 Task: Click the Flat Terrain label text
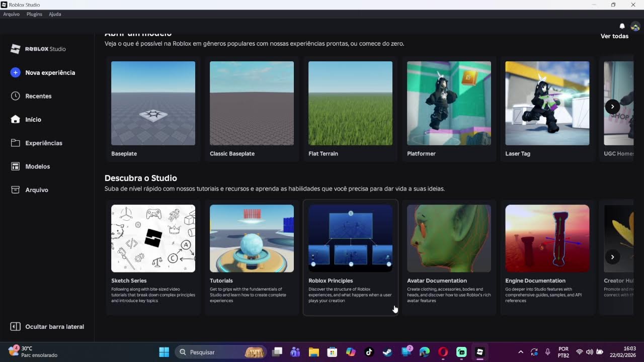pos(323,154)
